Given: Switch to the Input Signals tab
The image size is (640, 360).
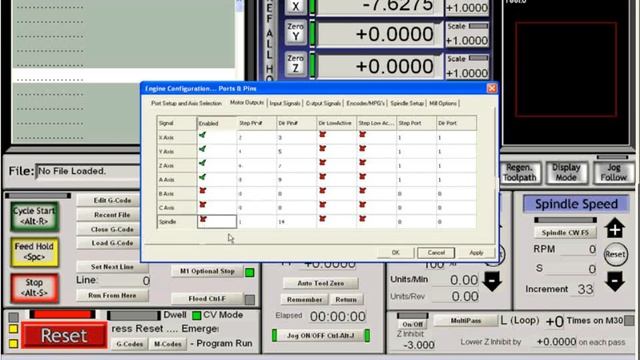Looking at the screenshot, I should [284, 103].
